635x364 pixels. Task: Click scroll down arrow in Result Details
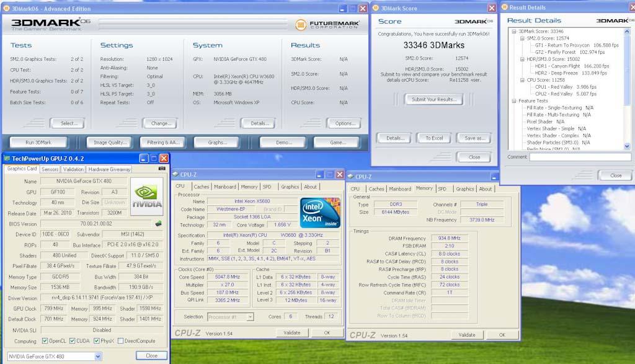click(x=627, y=146)
